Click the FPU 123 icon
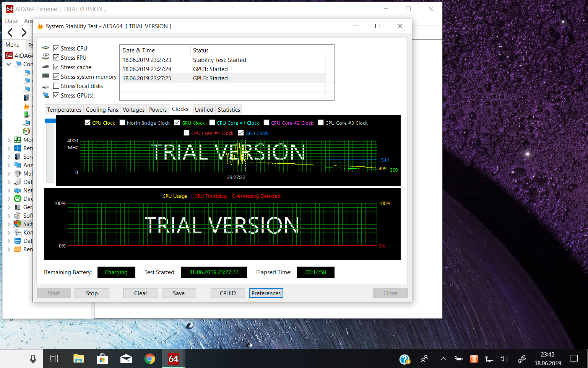588x368 pixels. coord(46,57)
